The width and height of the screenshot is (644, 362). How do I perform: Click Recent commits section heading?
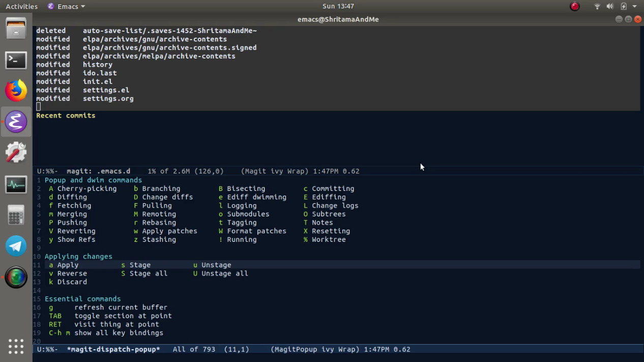click(66, 116)
